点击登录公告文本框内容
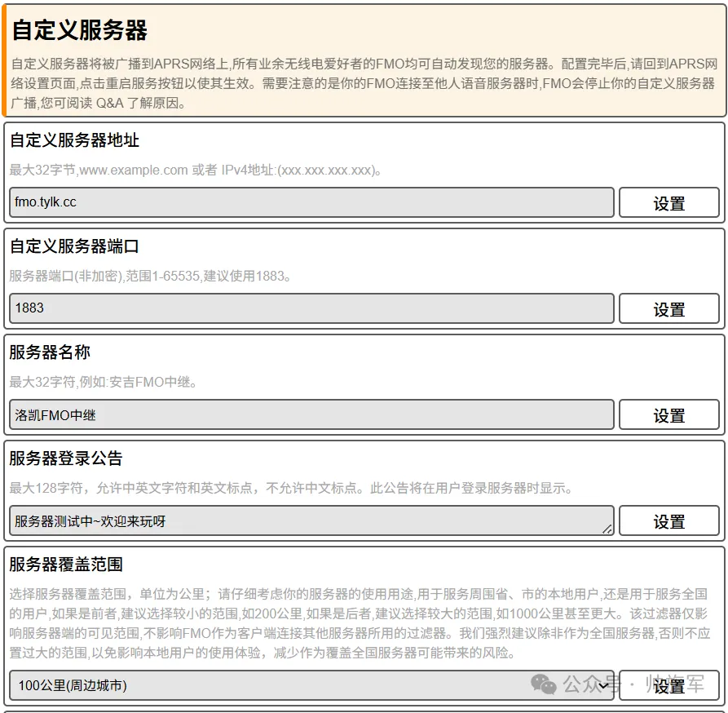The width and height of the screenshot is (728, 713). coord(310,520)
